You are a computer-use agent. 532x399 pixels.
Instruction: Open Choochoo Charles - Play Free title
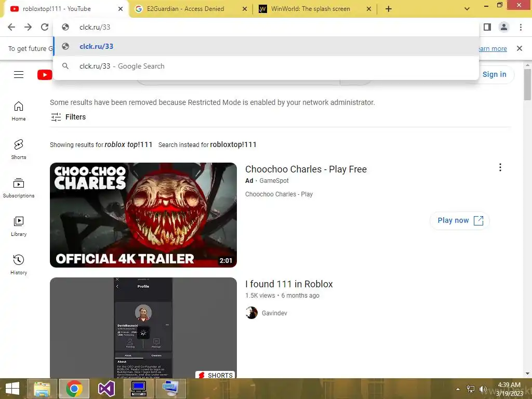coord(306,169)
